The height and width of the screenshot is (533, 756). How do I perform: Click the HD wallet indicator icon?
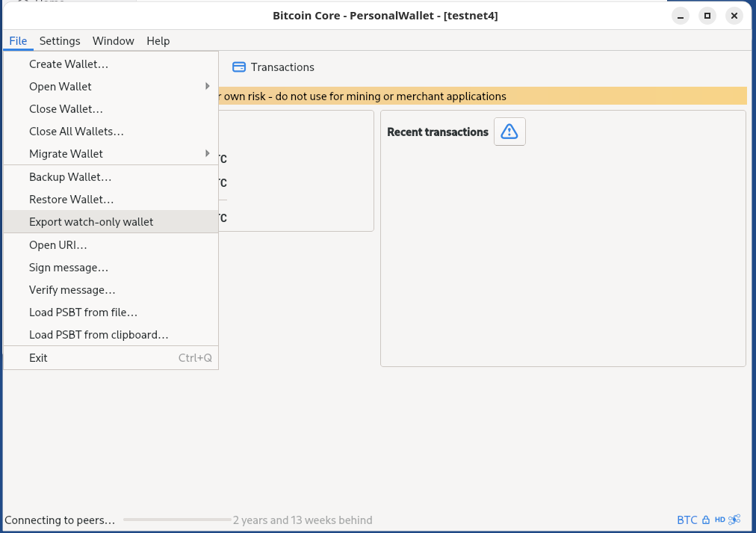click(x=720, y=520)
